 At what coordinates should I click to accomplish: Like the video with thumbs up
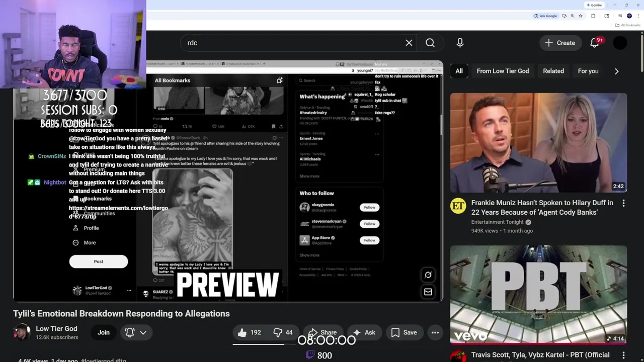[250, 332]
